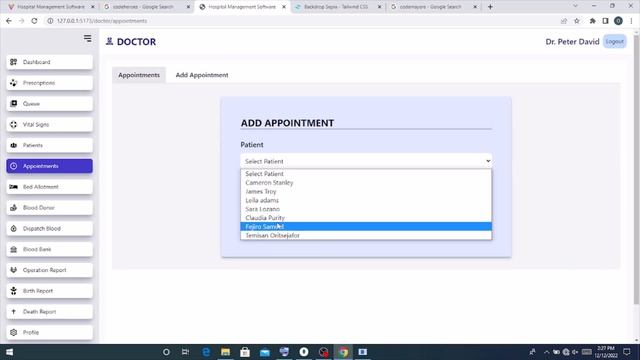Click the Appointments clock icon
This screenshot has width=640, height=360.
click(x=13, y=166)
